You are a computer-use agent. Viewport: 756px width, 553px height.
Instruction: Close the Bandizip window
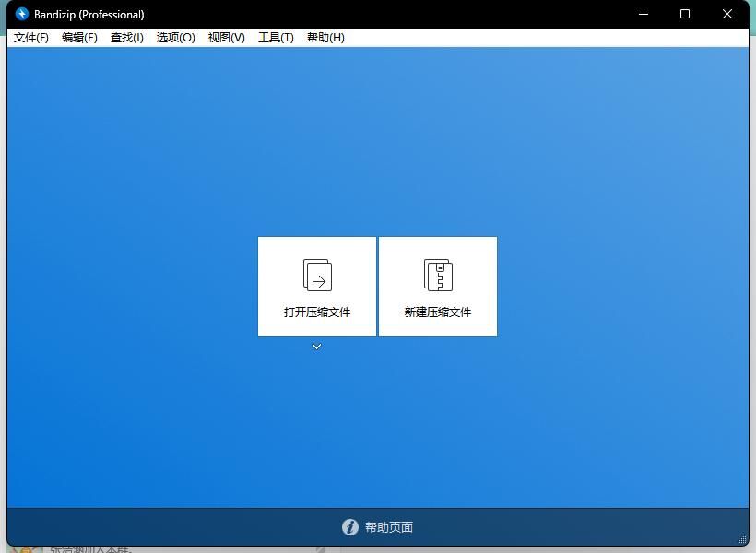click(x=727, y=14)
